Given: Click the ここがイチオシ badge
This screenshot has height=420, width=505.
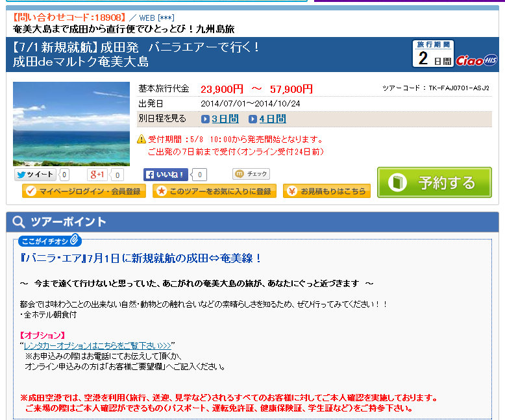Looking at the screenshot, I should (49, 241).
